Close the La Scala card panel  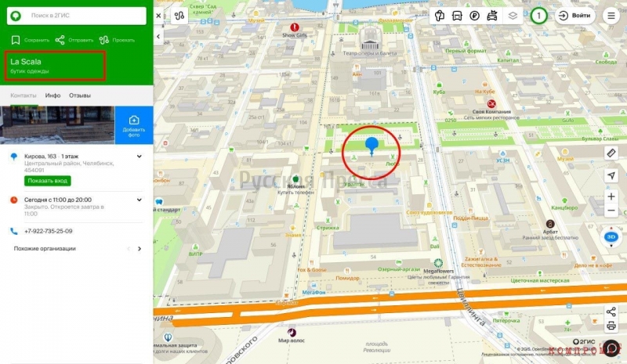(x=159, y=16)
